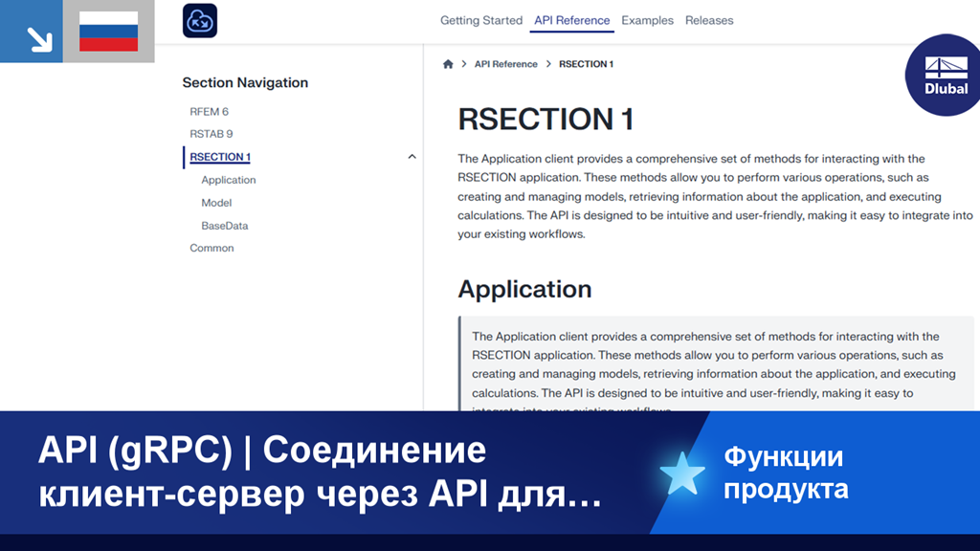This screenshot has height=551, width=980.
Task: Select RFEM 6 in section navigation
Action: tap(210, 112)
